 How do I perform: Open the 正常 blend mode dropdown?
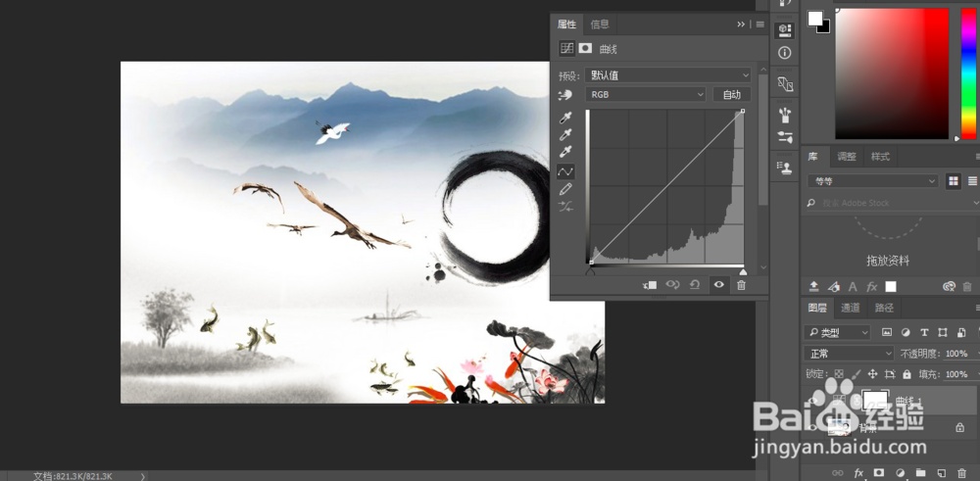tap(849, 354)
